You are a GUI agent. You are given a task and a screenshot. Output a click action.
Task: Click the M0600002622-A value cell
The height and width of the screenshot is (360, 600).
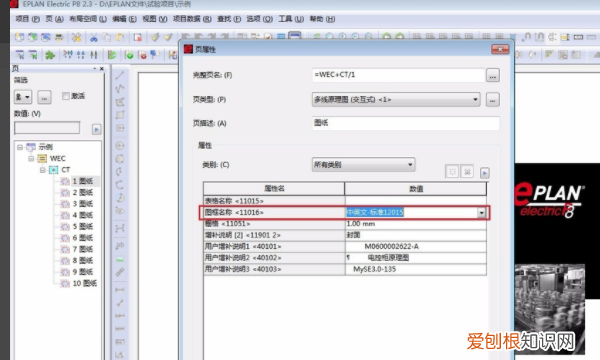416,246
